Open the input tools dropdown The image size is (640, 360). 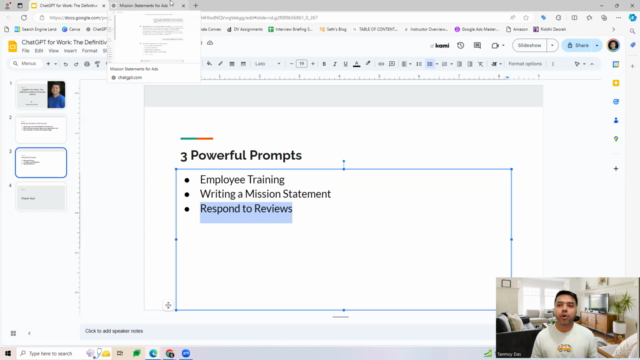(x=496, y=64)
